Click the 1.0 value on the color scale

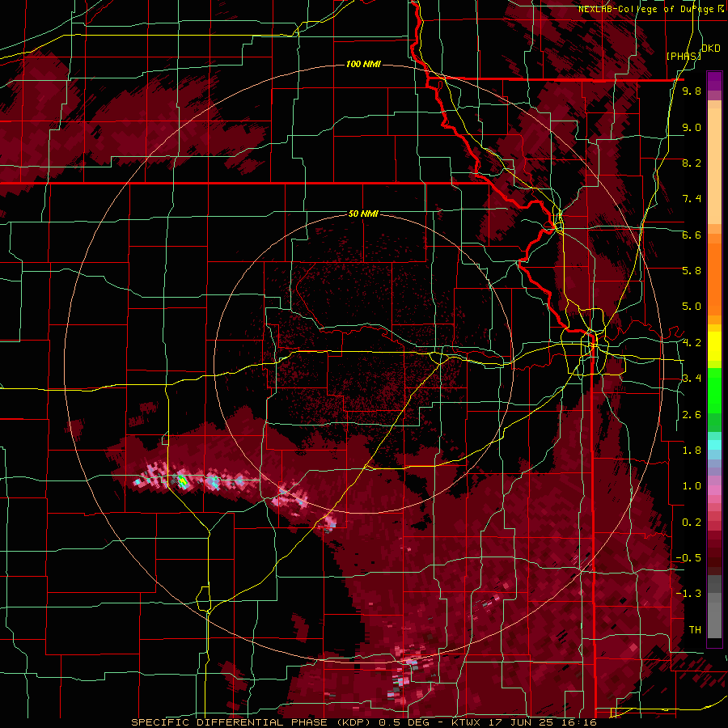point(692,486)
